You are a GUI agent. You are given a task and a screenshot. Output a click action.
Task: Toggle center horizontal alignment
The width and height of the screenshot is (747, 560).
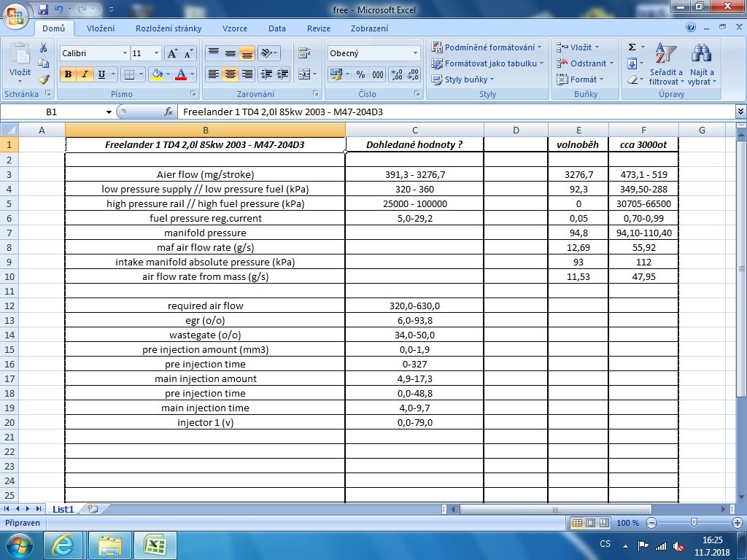click(x=231, y=74)
